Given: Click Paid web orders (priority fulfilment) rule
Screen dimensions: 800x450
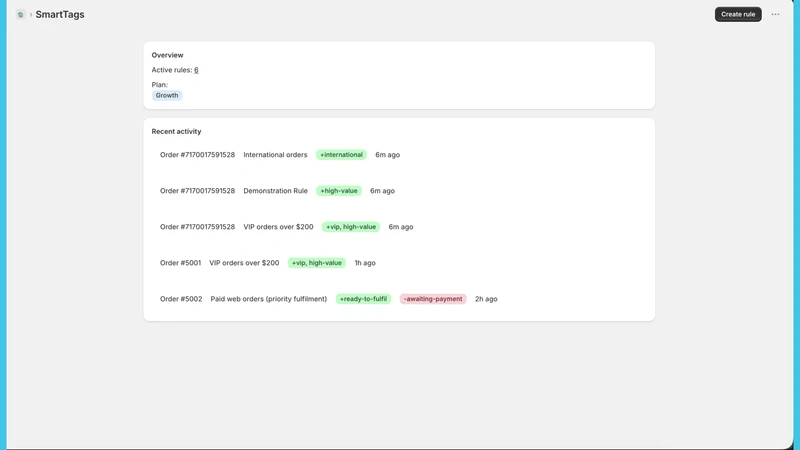Looking at the screenshot, I should [x=268, y=299].
